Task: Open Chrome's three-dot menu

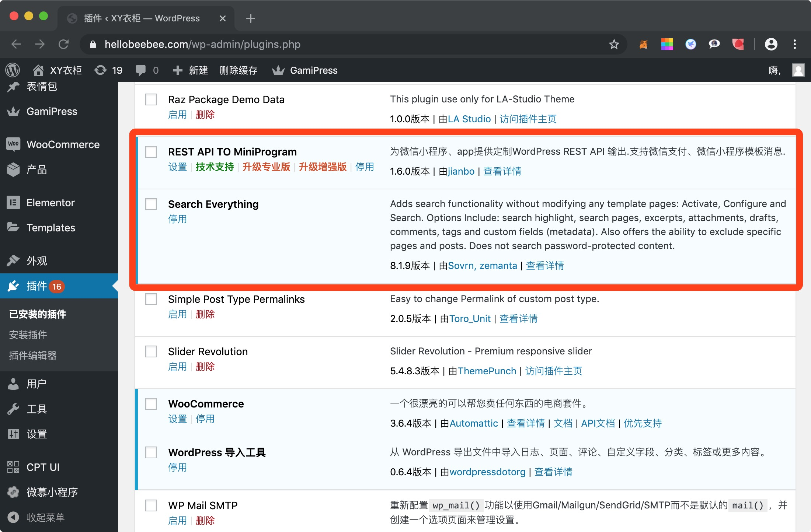Action: (794, 44)
